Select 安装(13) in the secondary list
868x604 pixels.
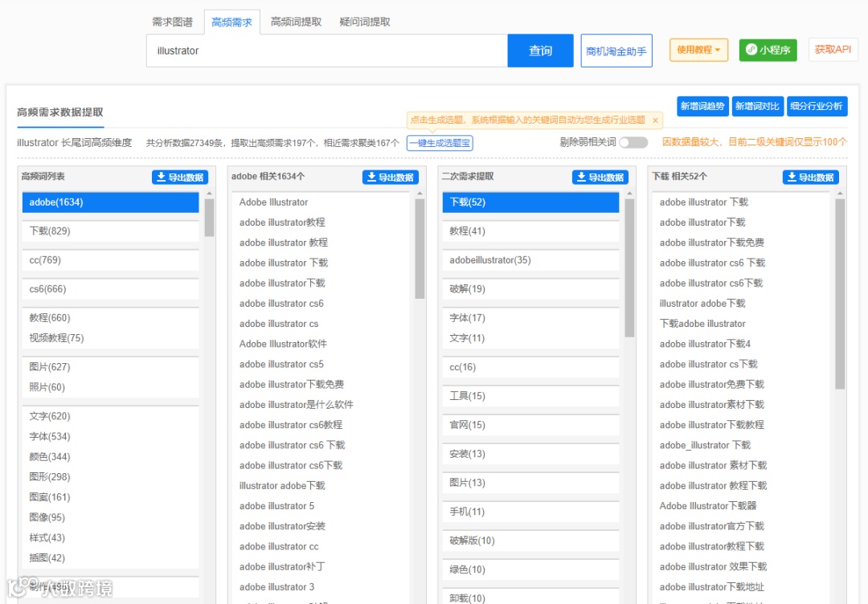[x=531, y=454]
